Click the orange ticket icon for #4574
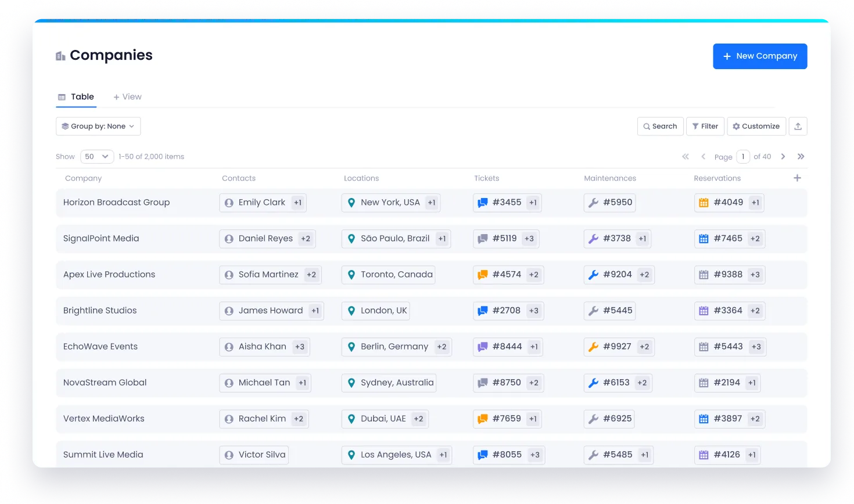Image resolution: width=854 pixels, height=504 pixels. (483, 275)
